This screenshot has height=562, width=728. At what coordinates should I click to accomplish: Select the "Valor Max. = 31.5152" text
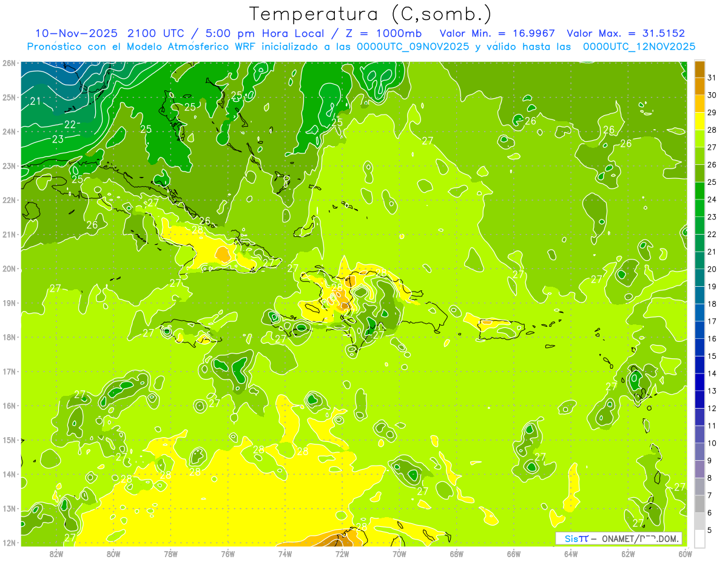627,33
